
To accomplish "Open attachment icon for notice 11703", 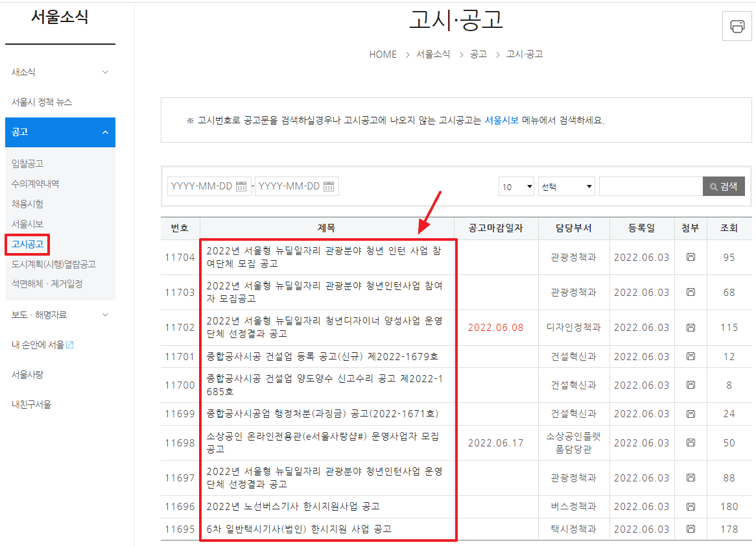I will tap(691, 292).
